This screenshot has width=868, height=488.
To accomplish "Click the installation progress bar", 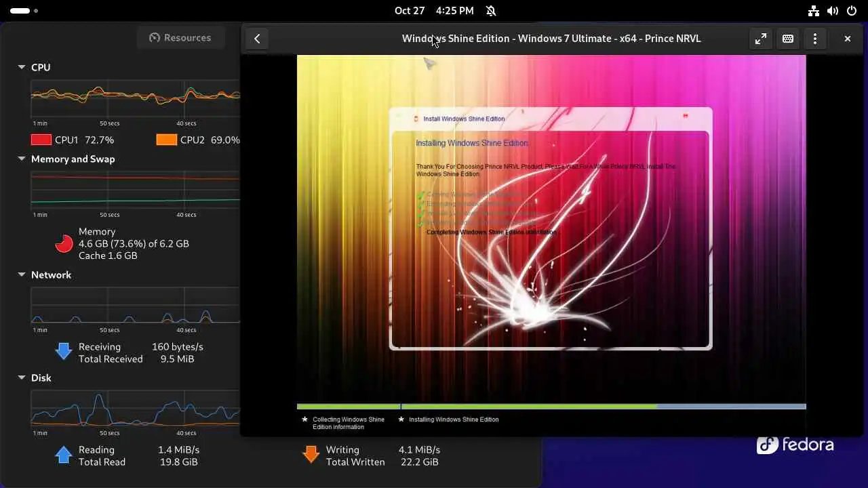I will tap(551, 407).
